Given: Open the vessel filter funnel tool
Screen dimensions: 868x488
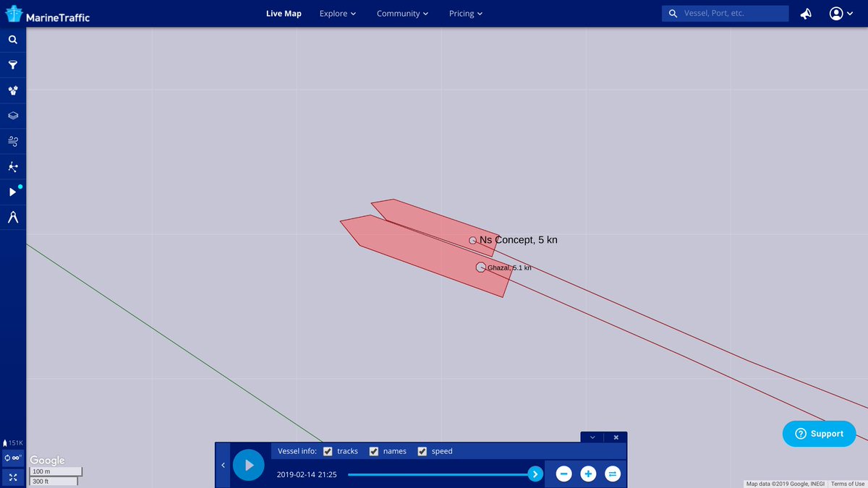Looking at the screenshot, I should [x=13, y=65].
